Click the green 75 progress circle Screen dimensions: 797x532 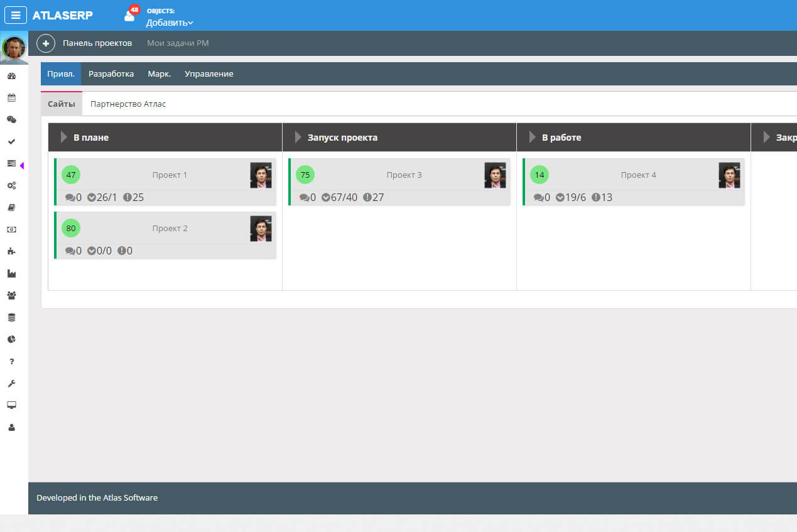(305, 175)
